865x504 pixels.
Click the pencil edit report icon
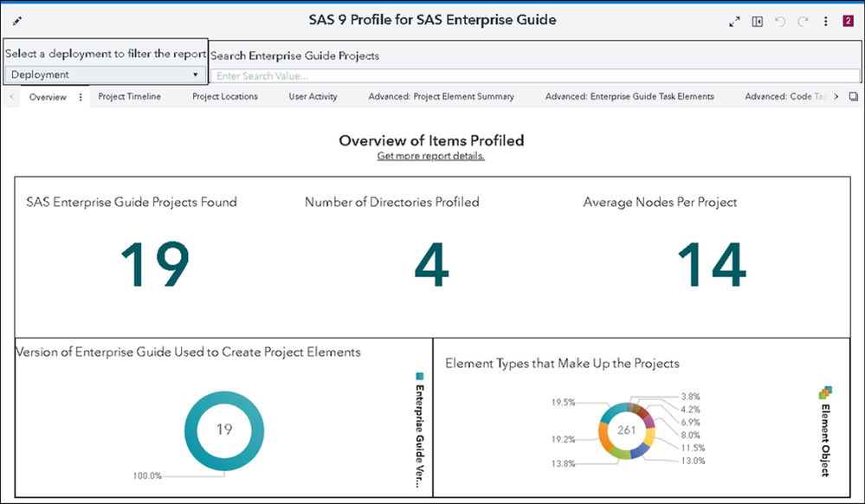(x=17, y=21)
